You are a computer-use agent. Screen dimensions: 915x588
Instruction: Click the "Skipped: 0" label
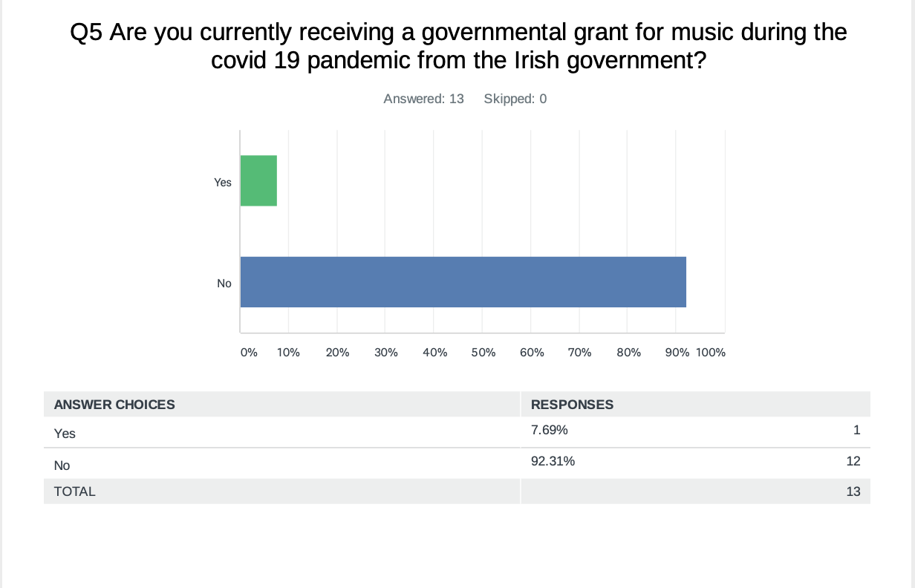coord(515,99)
